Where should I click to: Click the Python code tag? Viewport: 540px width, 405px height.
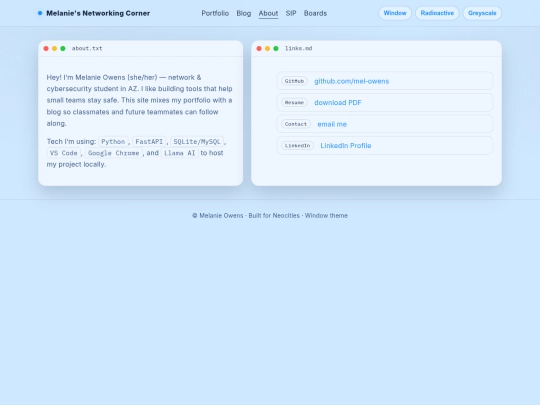[x=113, y=142]
